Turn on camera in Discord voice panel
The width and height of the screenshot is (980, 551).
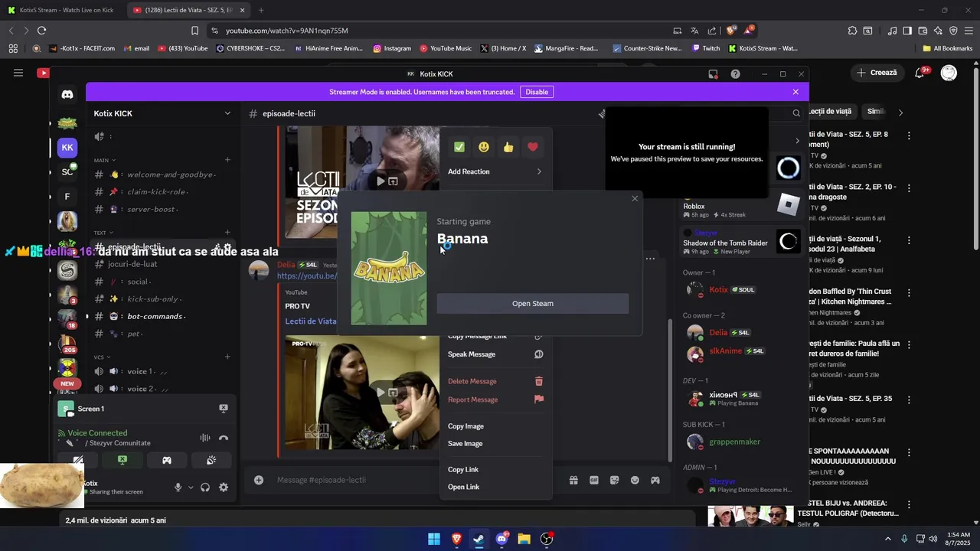[x=78, y=460]
